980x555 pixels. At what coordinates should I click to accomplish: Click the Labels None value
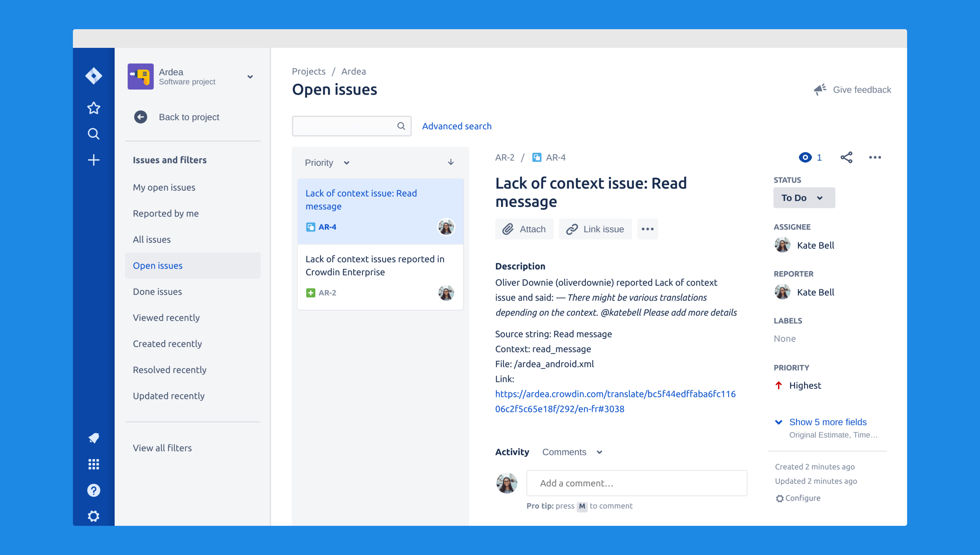coord(784,338)
